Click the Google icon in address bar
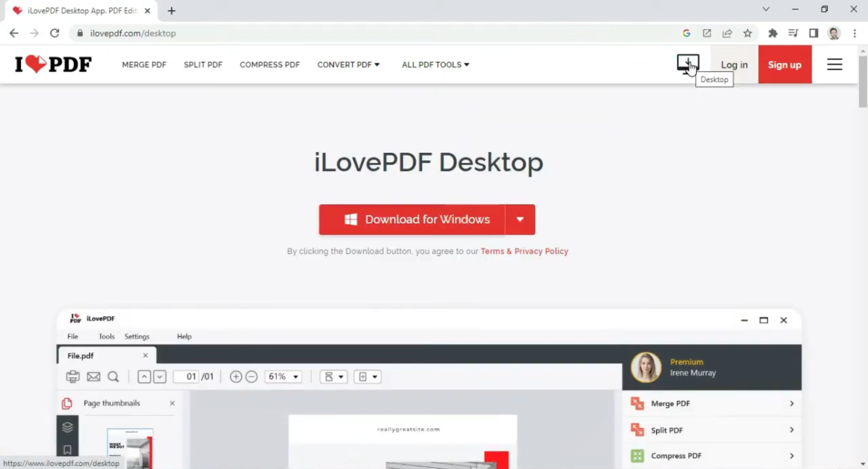 [686, 33]
